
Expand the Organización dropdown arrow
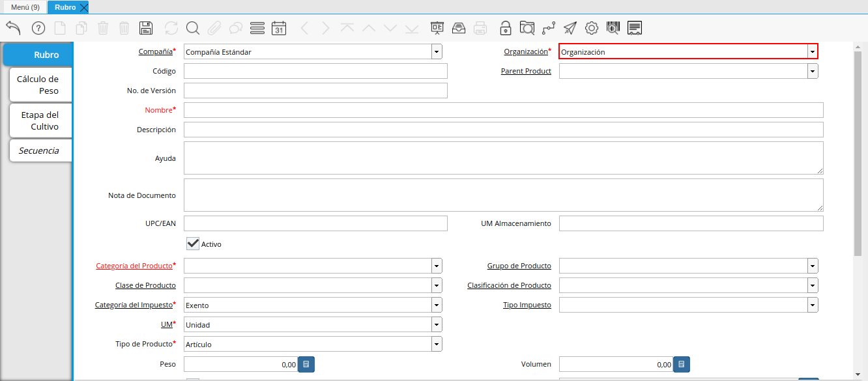tap(812, 52)
